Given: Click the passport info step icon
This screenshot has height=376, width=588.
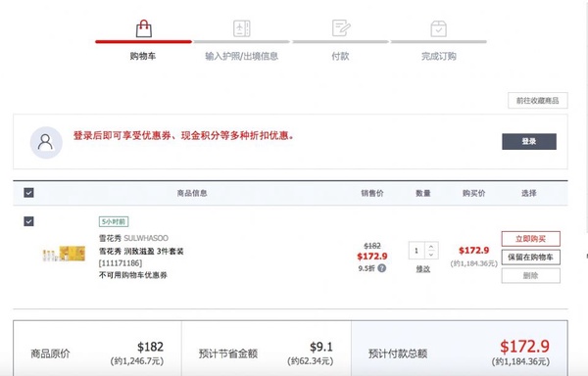Looking at the screenshot, I should coord(242,28).
